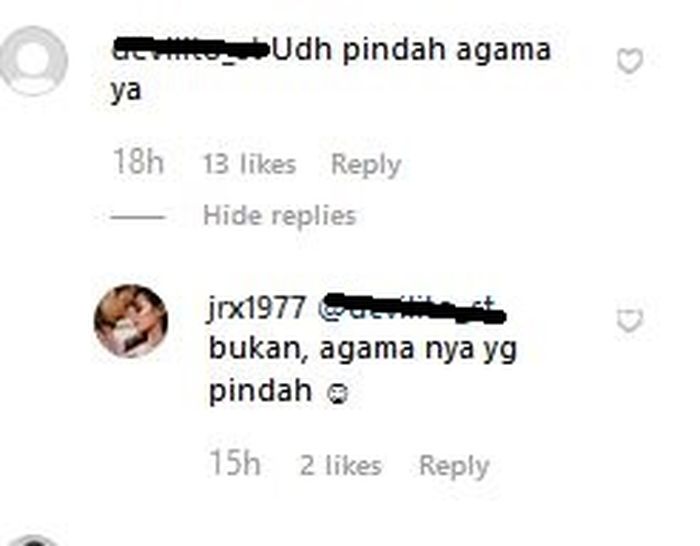The width and height of the screenshot is (700, 546).
Task: Show the 2 likes on jrx1977's reply
Action: click(341, 466)
